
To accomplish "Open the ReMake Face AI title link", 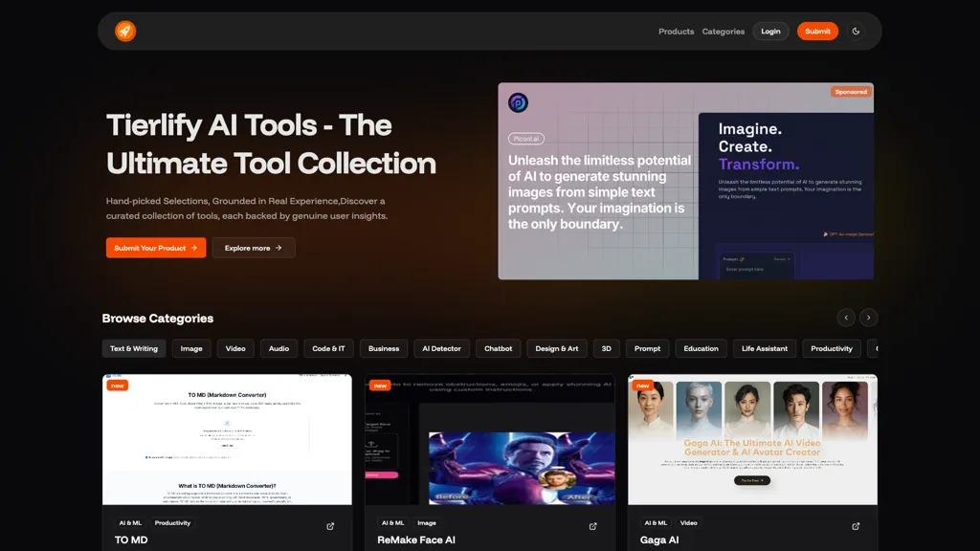I will point(416,540).
